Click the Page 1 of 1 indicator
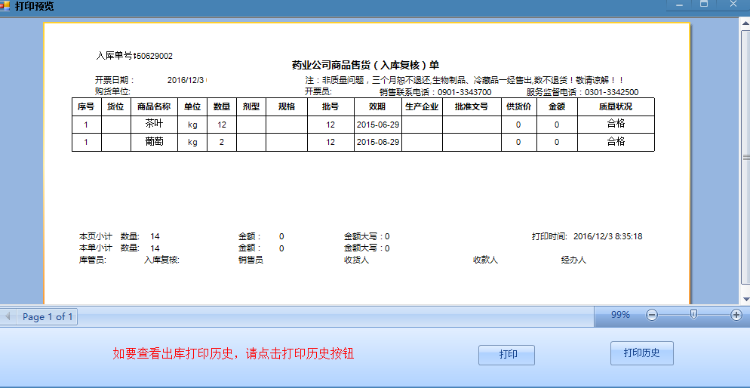Viewport: 750px width, 388px height. point(47,317)
